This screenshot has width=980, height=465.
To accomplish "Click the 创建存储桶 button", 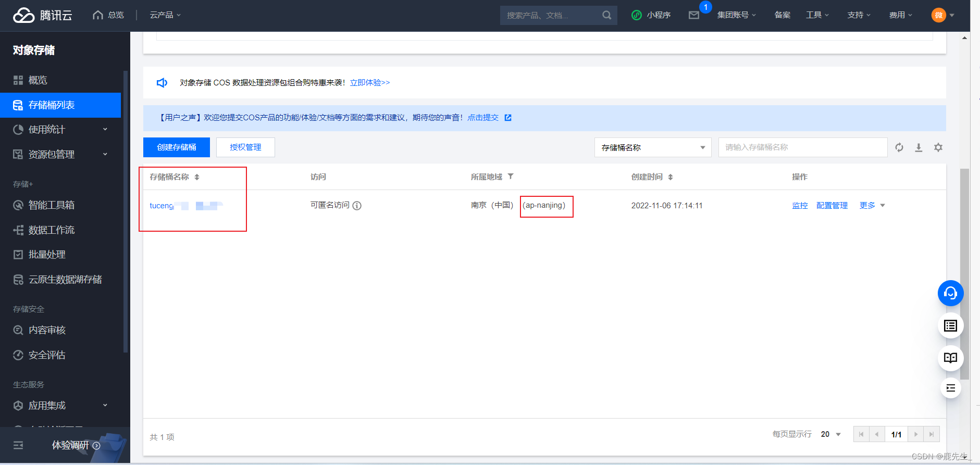I will tap(177, 147).
